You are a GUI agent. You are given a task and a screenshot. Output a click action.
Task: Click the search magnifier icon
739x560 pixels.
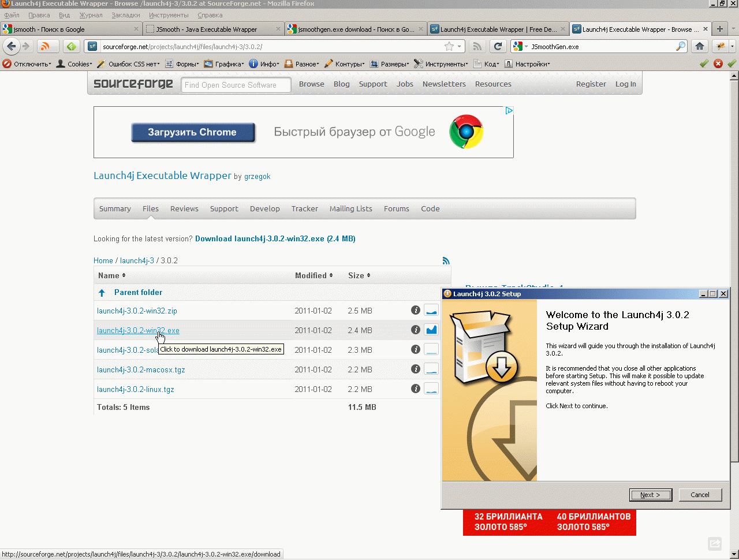[x=681, y=47]
